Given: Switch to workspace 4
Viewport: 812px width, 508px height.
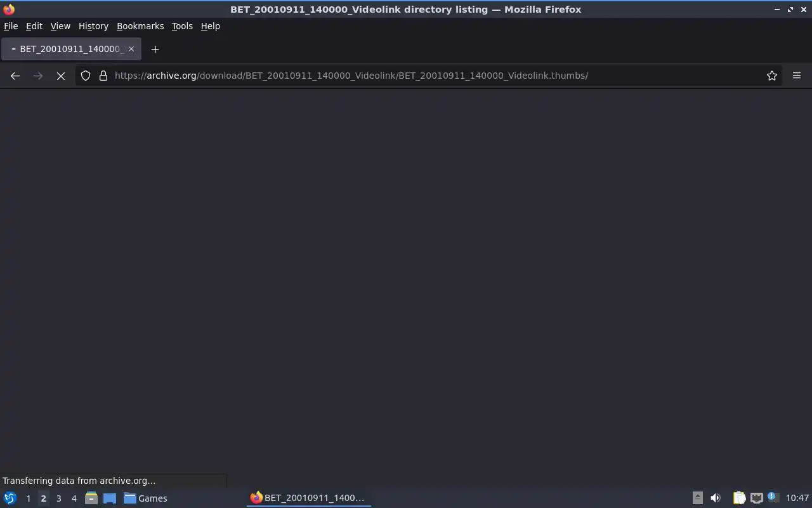Looking at the screenshot, I should (74, 498).
